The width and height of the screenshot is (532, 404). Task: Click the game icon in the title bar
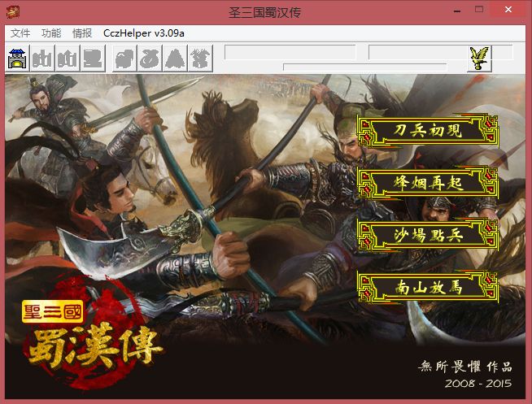(12, 12)
